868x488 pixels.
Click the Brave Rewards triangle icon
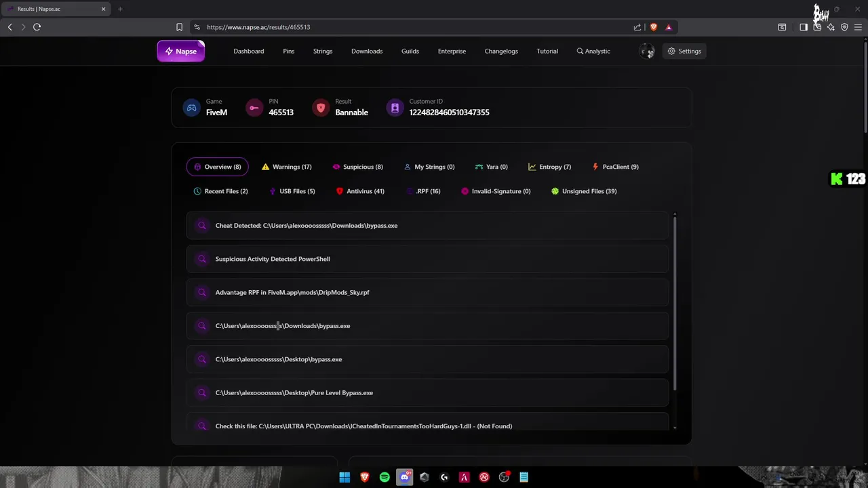coord(669,27)
